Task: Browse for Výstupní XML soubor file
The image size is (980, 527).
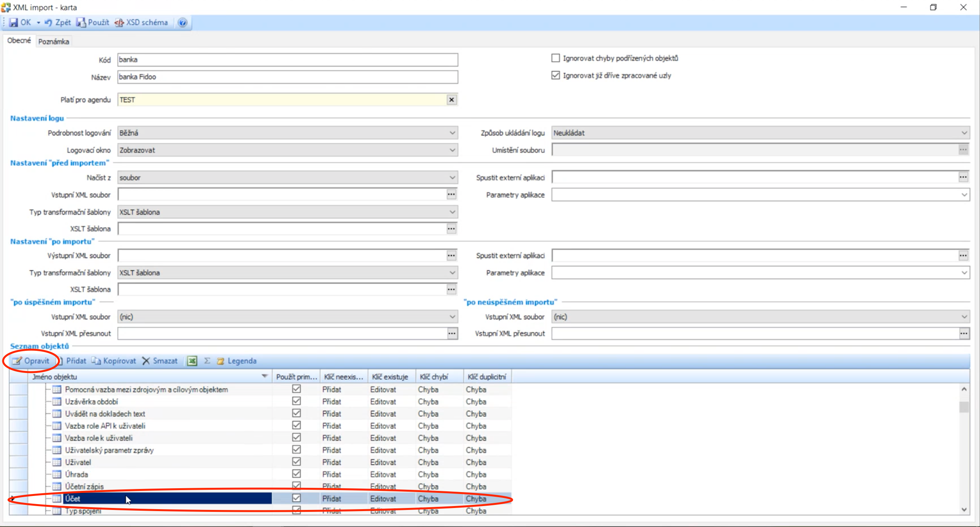Action: point(451,255)
